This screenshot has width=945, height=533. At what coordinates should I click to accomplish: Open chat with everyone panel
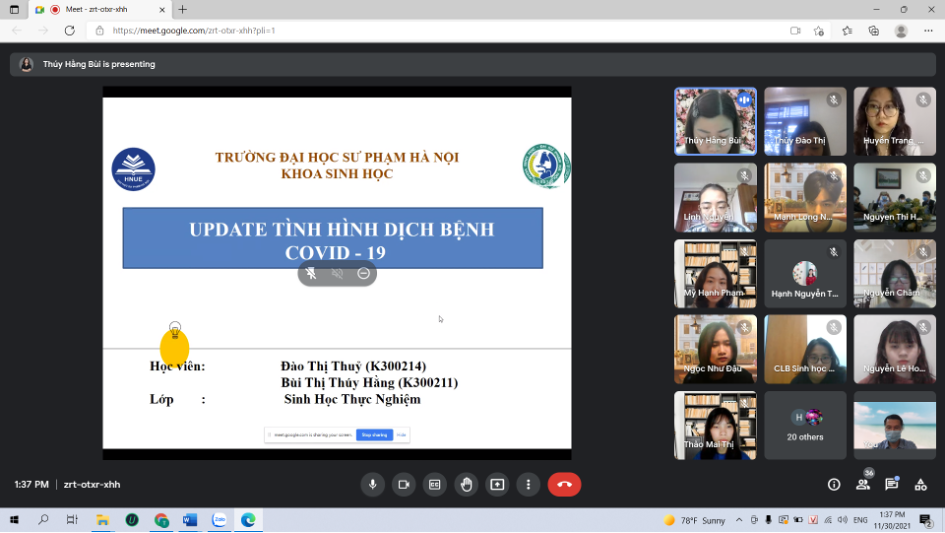tap(891, 485)
